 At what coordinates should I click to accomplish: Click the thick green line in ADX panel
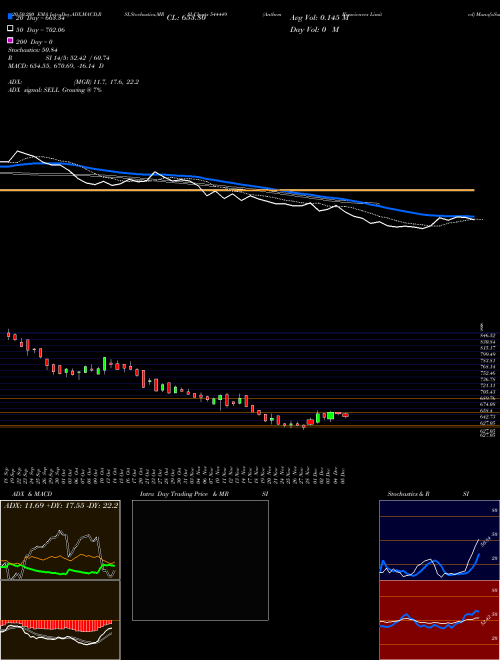[x=57, y=569]
